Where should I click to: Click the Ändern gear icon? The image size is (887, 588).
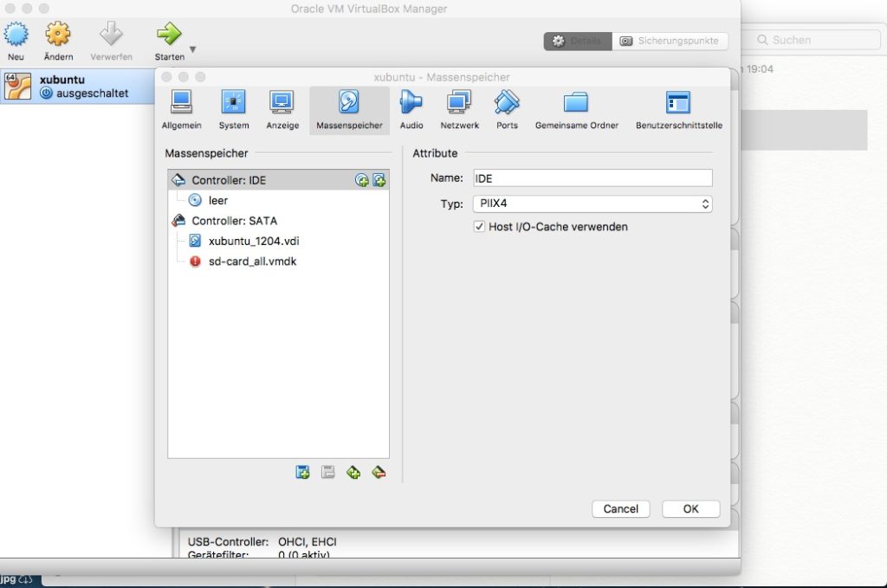tap(58, 35)
